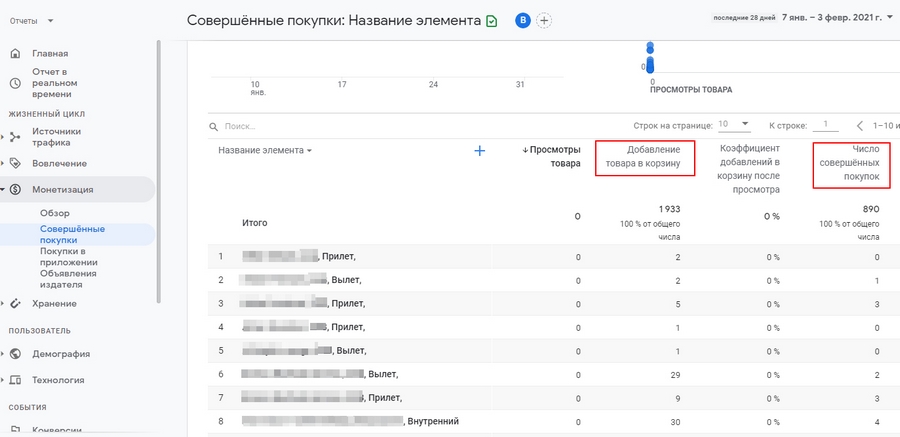The image size is (900, 437).
Task: Add dimension with blue plus icon
Action: click(480, 151)
